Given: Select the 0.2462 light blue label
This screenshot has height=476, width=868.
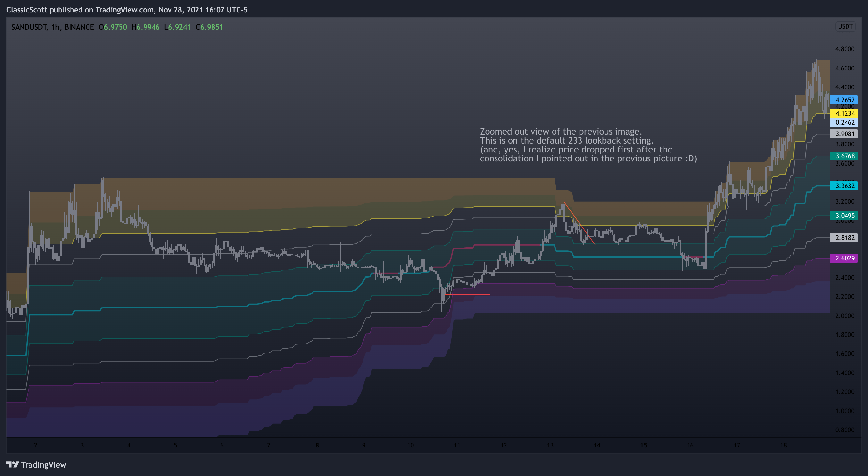Looking at the screenshot, I should [844, 122].
